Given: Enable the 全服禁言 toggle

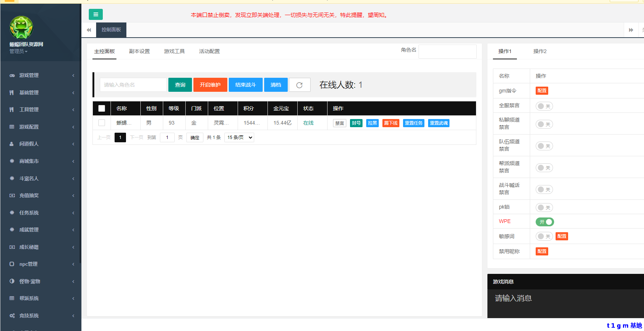Looking at the screenshot, I should (544, 106).
